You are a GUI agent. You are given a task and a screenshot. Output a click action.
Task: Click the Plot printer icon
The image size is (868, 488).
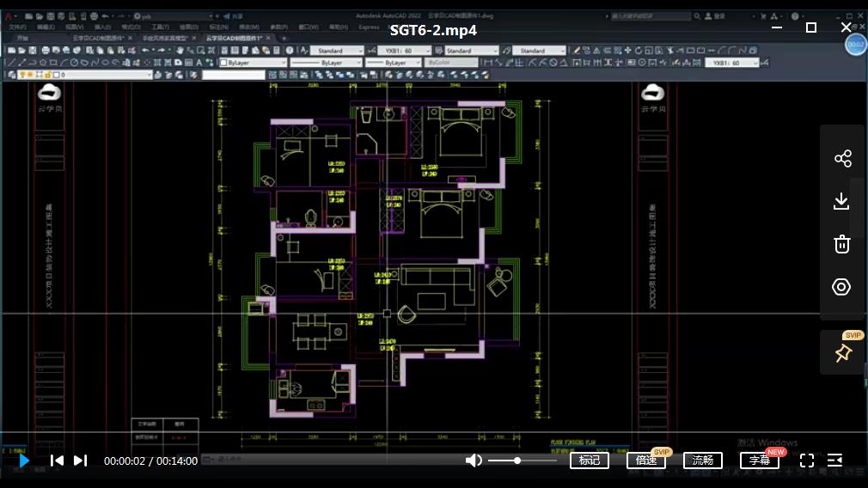(46, 51)
